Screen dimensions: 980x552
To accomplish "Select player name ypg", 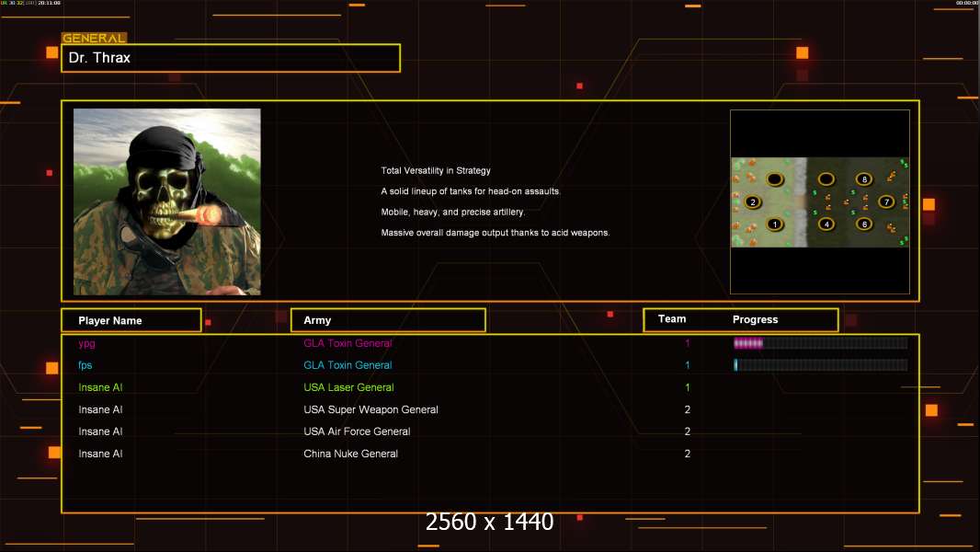I will pos(86,343).
